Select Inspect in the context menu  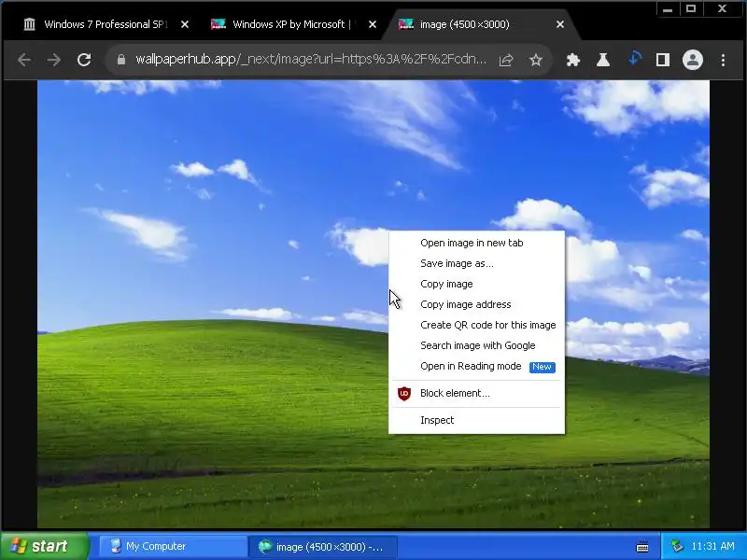(x=477, y=420)
